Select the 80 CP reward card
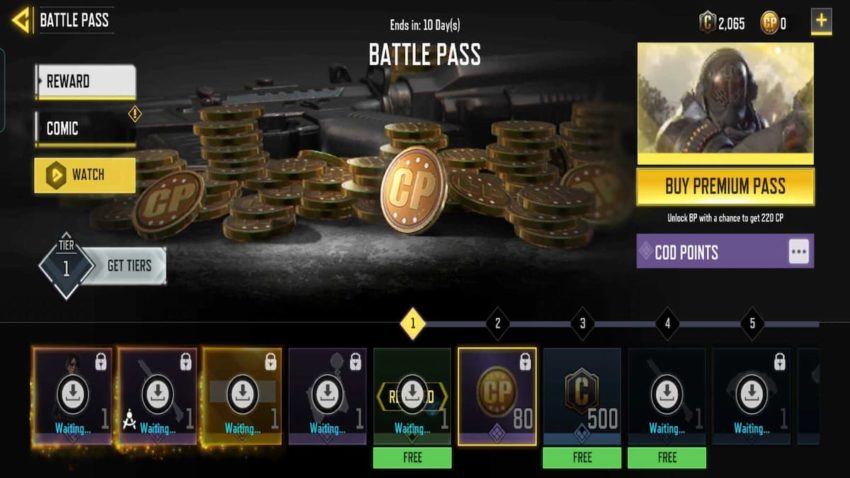The width and height of the screenshot is (850, 478). point(498,397)
